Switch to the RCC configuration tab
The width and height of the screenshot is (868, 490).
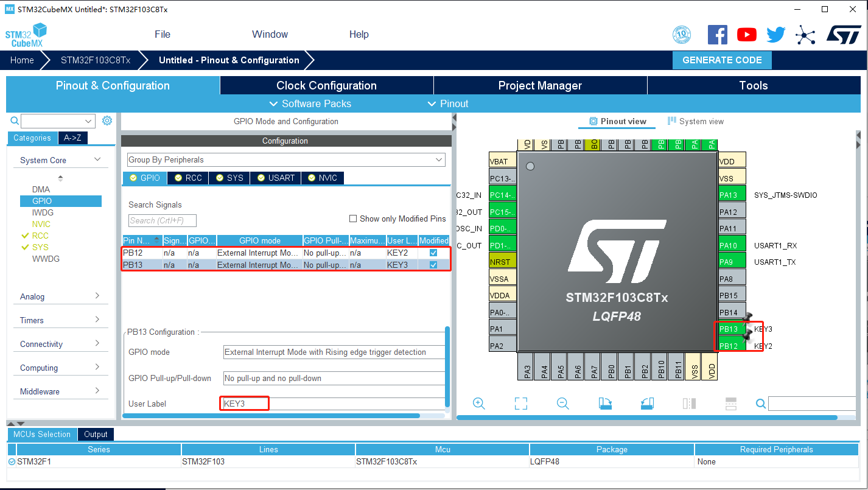(187, 178)
